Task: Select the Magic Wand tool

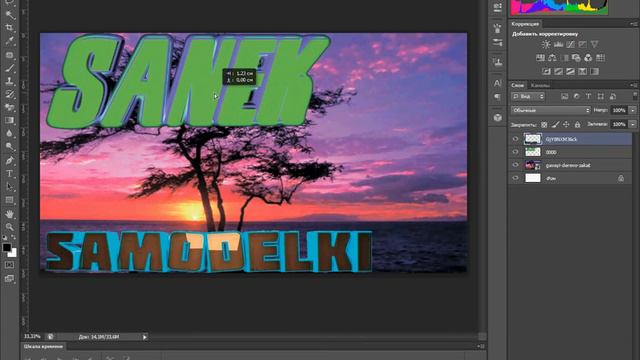Action: [x=10, y=15]
